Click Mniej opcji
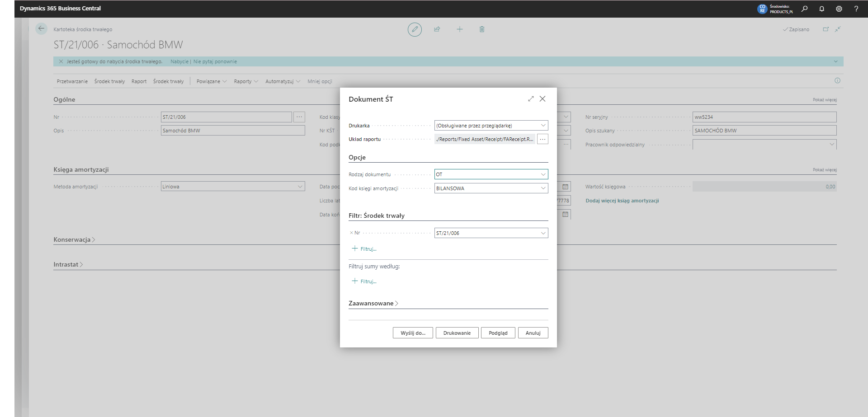 coord(320,81)
